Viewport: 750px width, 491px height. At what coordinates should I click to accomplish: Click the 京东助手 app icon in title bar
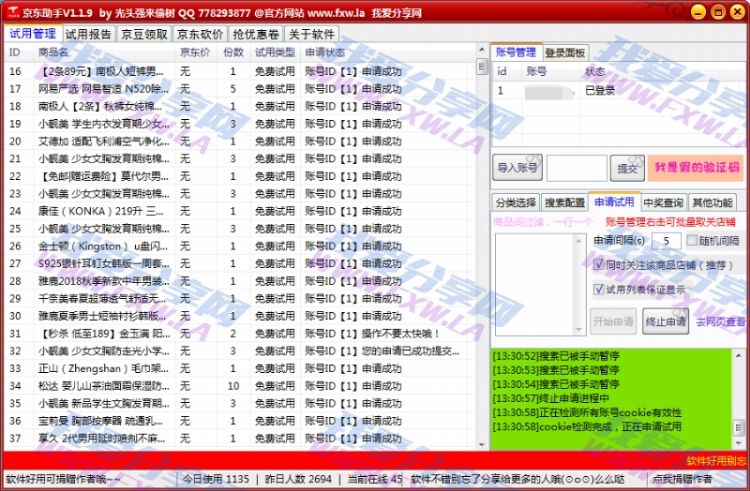tap(13, 11)
